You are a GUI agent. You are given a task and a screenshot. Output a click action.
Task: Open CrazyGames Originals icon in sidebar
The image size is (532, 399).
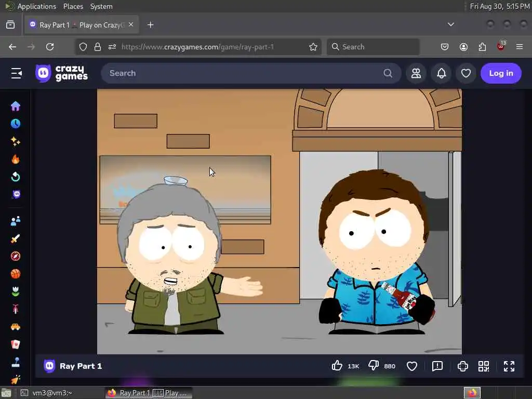[x=16, y=194]
